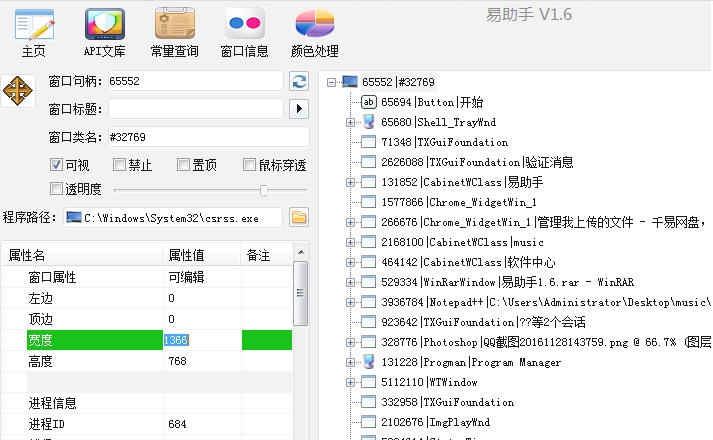Click the window icon of 332958 TXGuiFoundation

[x=368, y=402]
